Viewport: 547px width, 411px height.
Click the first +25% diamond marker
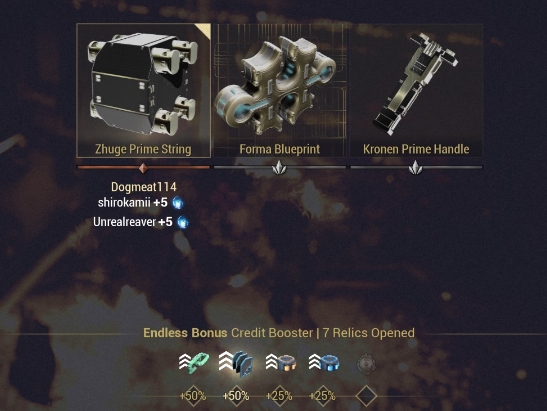[279, 396]
